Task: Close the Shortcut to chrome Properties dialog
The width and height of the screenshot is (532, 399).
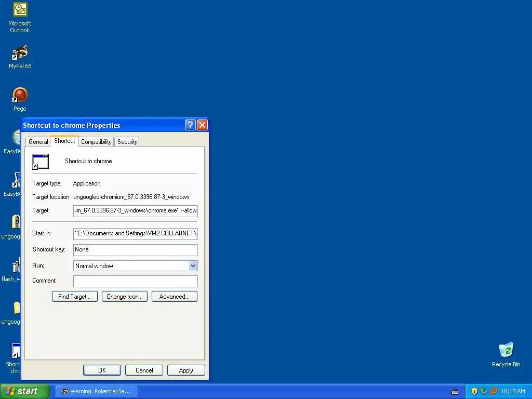Action: [202, 125]
